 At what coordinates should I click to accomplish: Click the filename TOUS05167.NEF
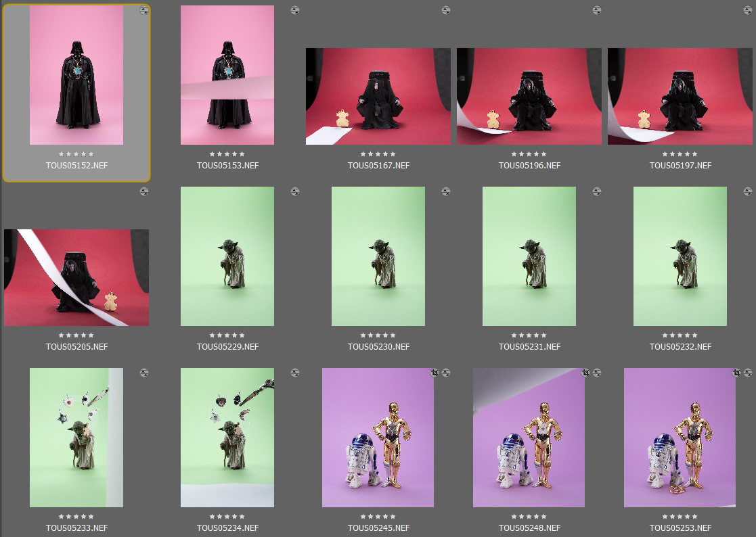[378, 165]
